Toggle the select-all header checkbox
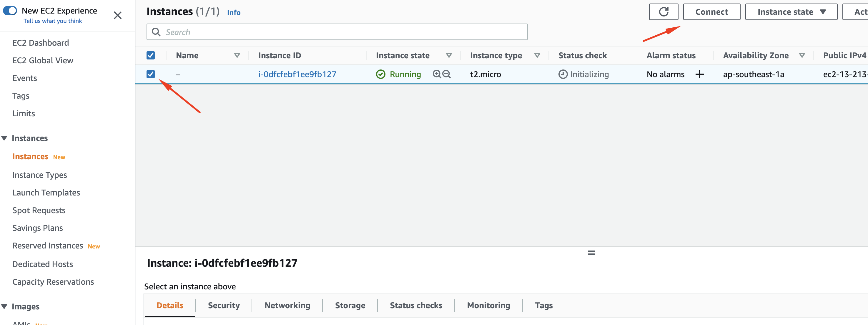This screenshot has width=868, height=325. pos(151,55)
